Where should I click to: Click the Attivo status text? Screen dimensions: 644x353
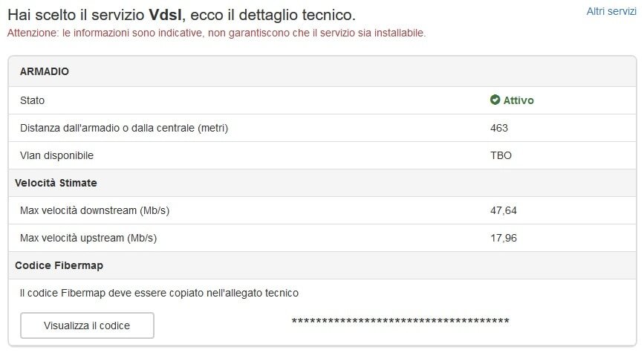coord(518,100)
